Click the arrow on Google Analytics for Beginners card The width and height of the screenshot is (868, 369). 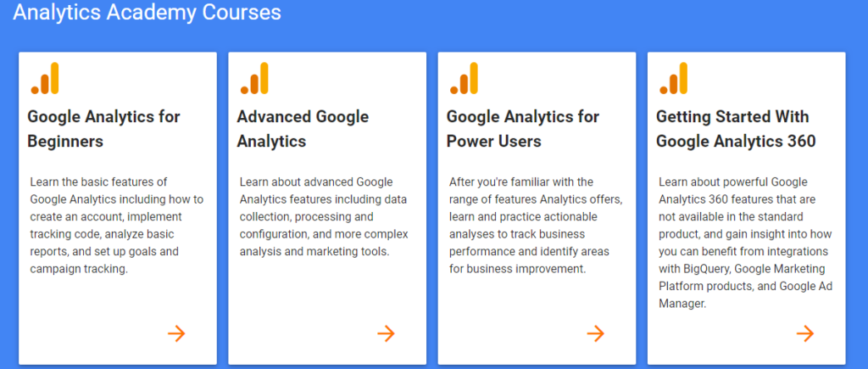tap(176, 333)
